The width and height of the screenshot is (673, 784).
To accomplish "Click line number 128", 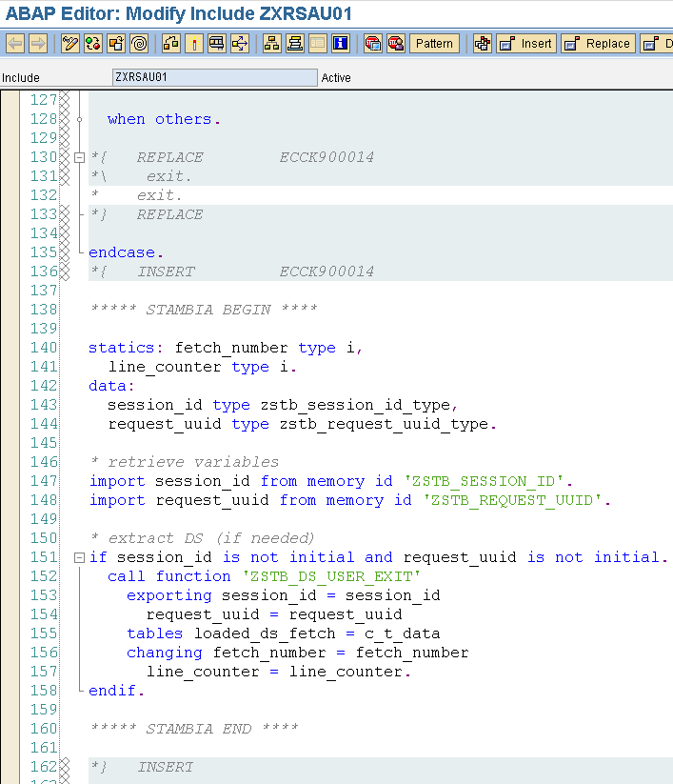I will click(44, 119).
